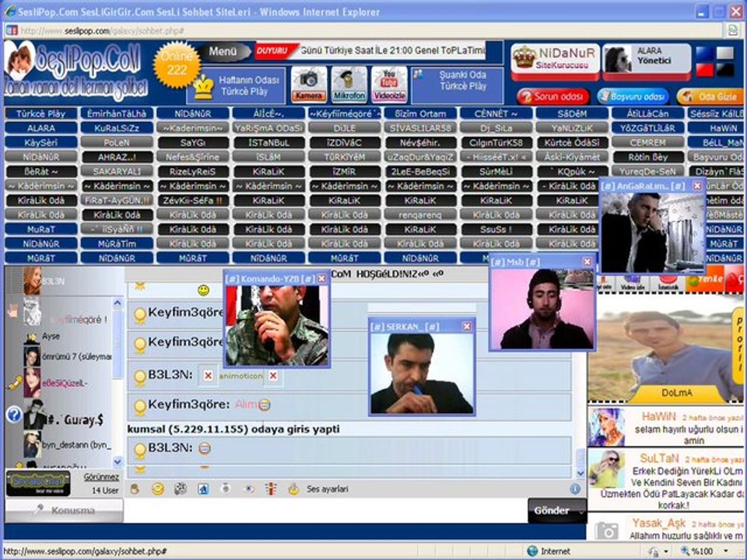The width and height of the screenshot is (747, 560).
Task: Click the webcam icon in chat toolbar
Action: [x=226, y=488]
